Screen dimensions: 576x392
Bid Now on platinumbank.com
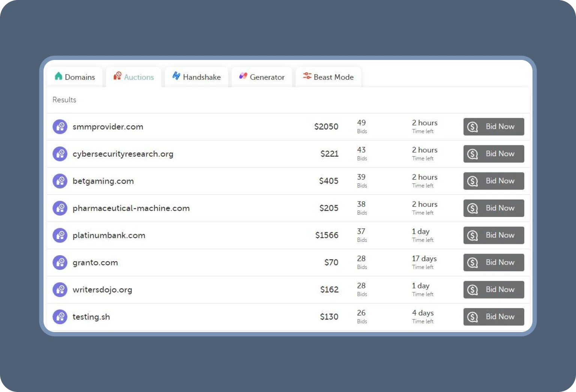493,235
